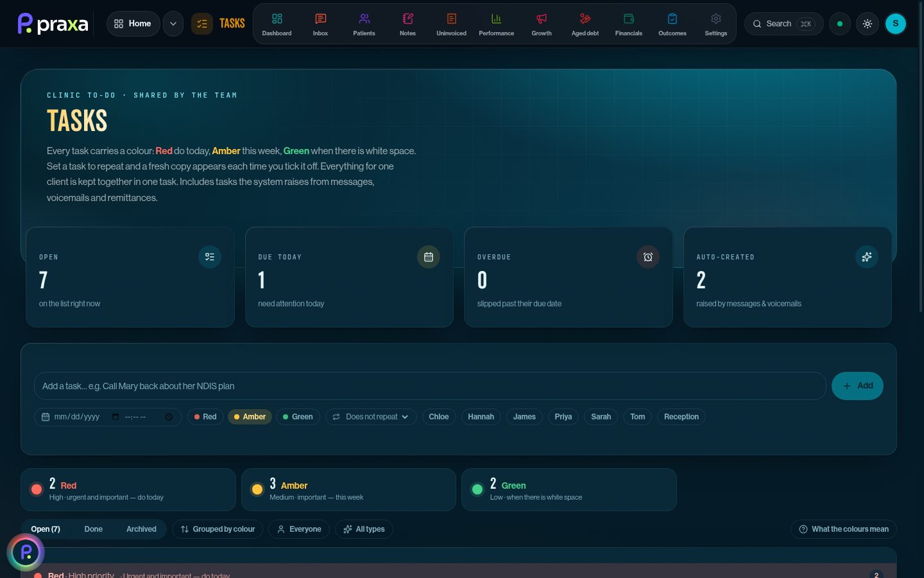
Task: Click the Overdue alarm clock icon
Action: [x=648, y=257]
